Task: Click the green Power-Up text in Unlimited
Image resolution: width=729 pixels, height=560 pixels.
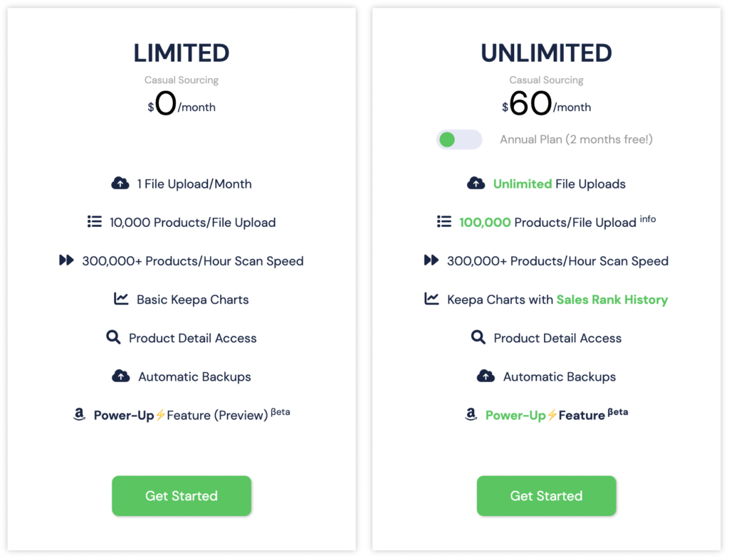Action: 515,416
